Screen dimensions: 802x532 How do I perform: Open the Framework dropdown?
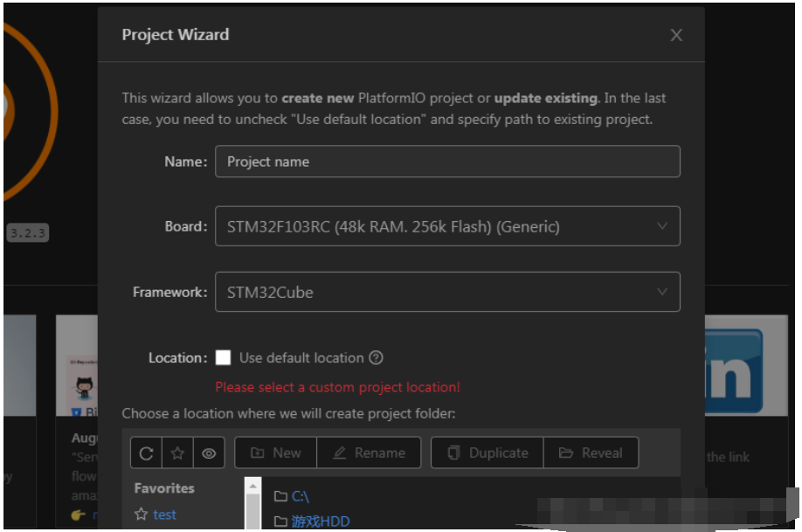(447, 292)
